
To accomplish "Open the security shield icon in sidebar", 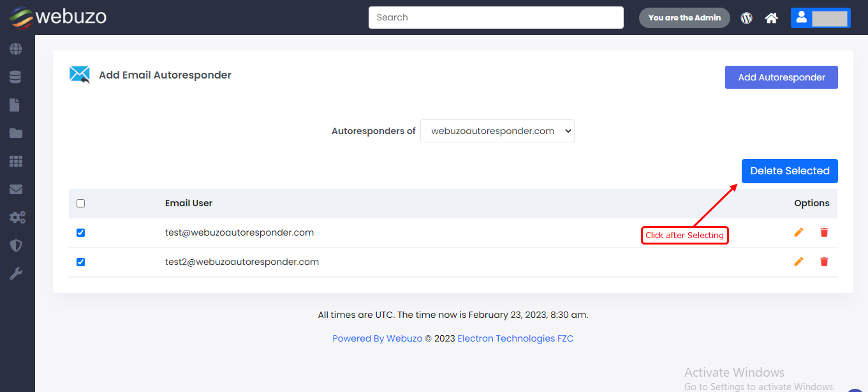I will 16,246.
